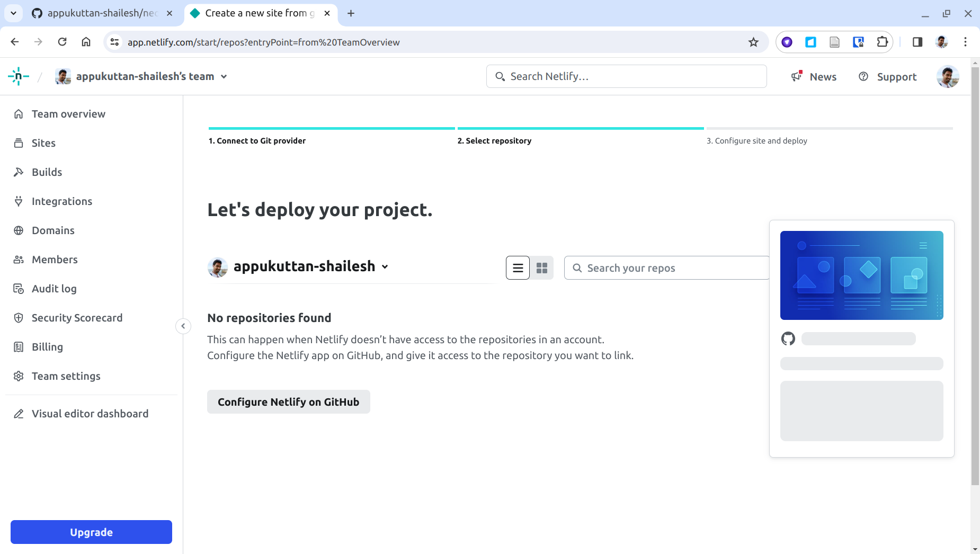The image size is (980, 554).
Task: Switch repositories to grid view
Action: tap(541, 267)
